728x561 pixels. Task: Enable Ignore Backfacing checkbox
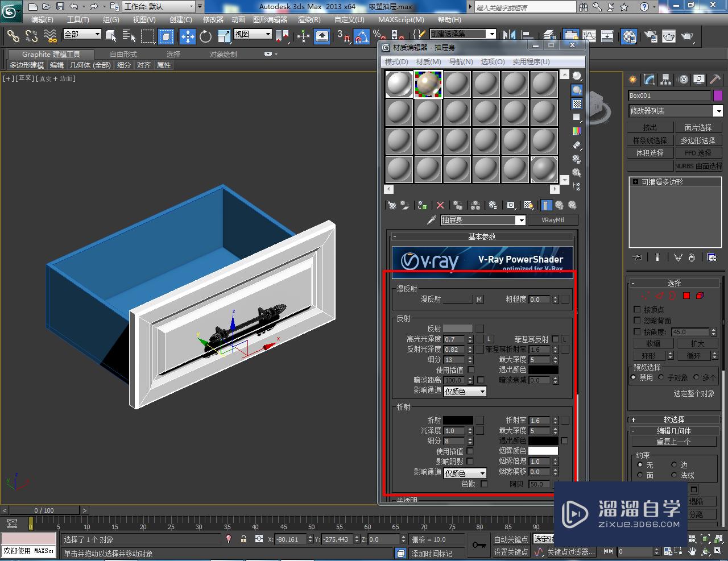click(637, 321)
